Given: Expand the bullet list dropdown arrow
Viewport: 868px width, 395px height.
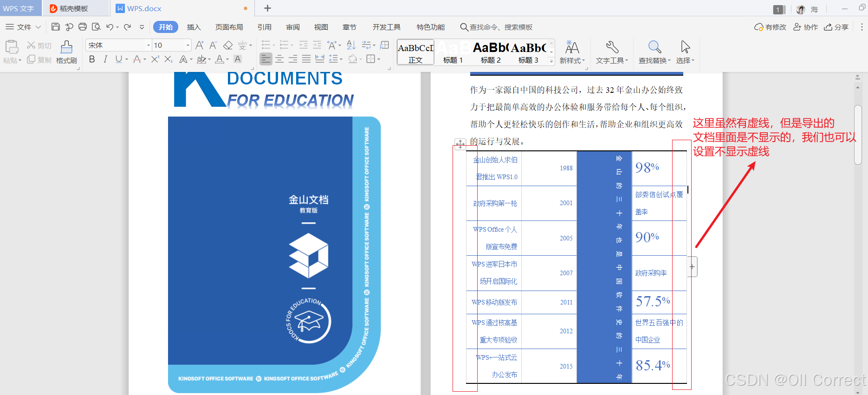Looking at the screenshot, I should click(x=274, y=45).
